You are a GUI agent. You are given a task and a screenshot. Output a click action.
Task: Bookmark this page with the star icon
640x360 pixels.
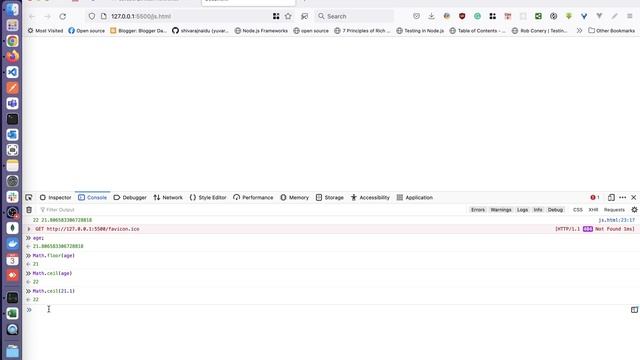point(288,16)
